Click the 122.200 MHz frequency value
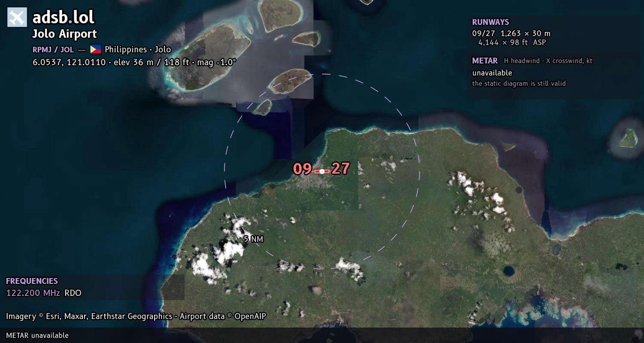The height and width of the screenshot is (343, 644). coord(33,293)
